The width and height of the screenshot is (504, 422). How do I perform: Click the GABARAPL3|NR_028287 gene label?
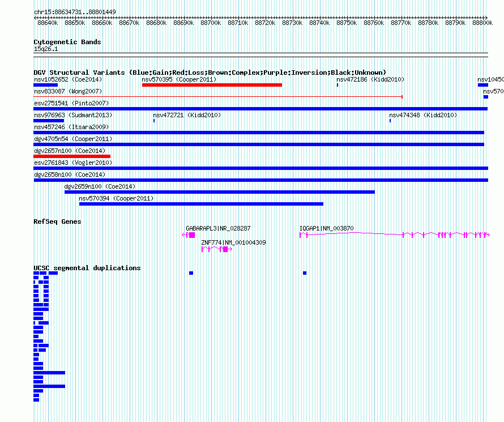(218, 228)
